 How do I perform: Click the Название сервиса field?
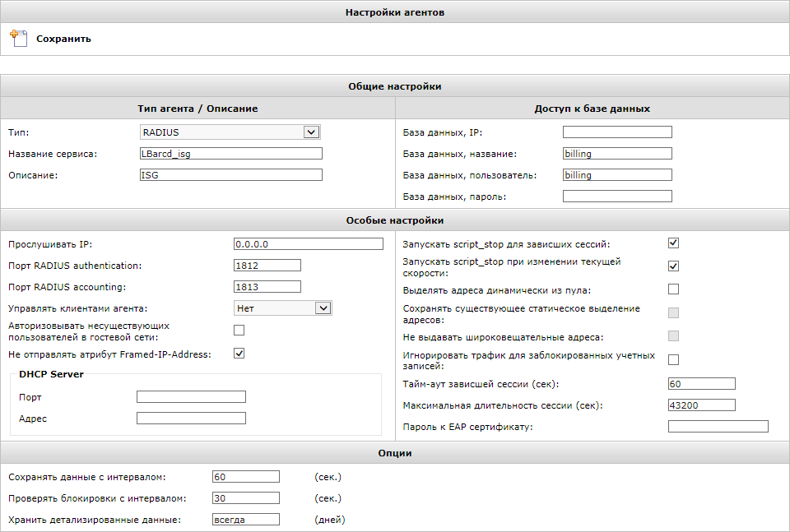(x=230, y=154)
